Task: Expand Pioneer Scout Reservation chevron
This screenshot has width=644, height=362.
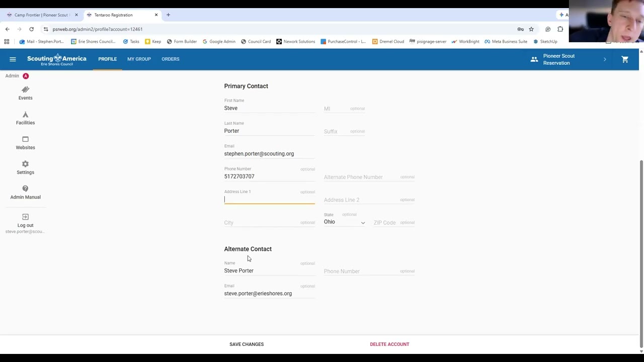Action: click(605, 59)
